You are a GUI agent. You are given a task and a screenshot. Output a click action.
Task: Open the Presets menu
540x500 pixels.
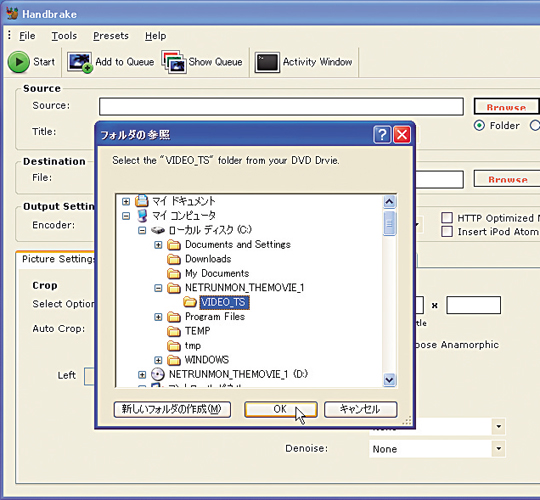[x=111, y=36]
